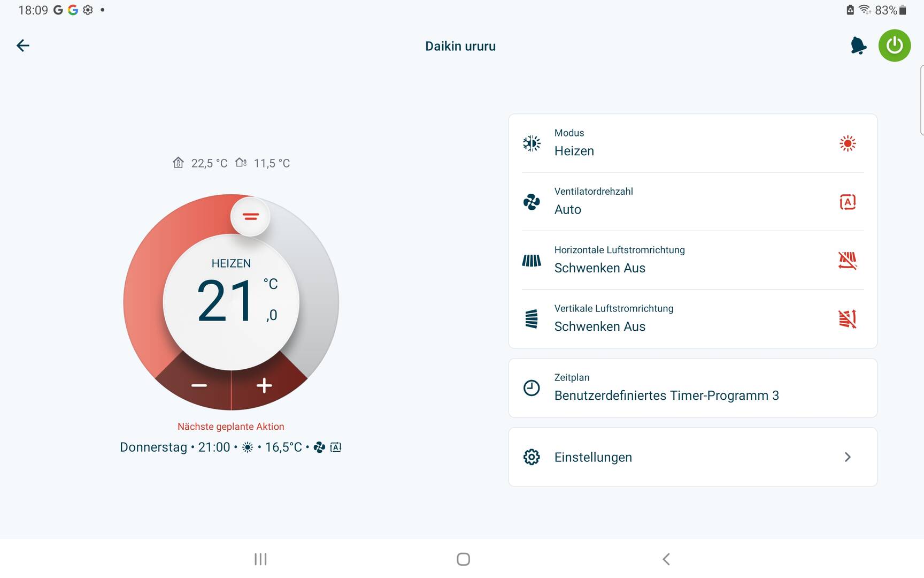Screen dimensions: 924x578
Task: Click the HEIZEN label in dial
Action: tap(231, 263)
